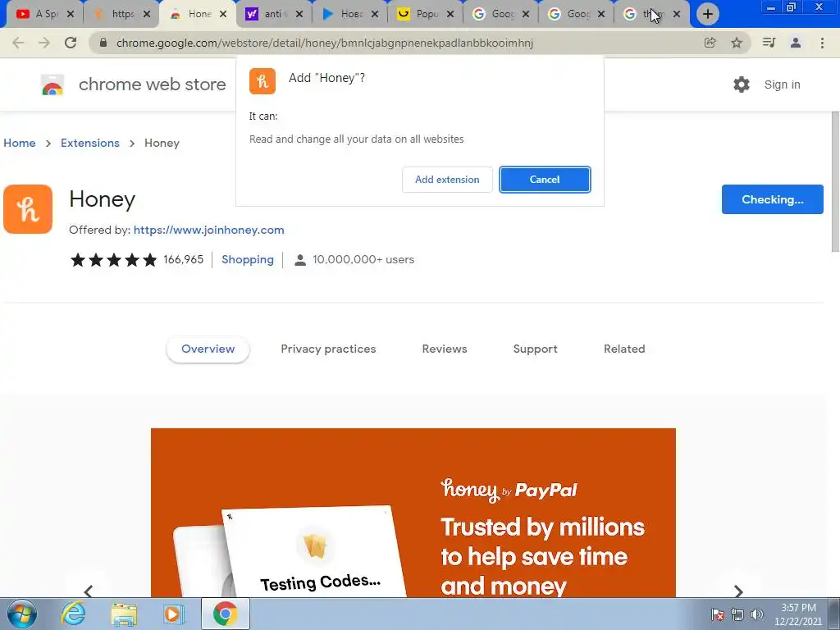
Task: Open Chrome's three-dot menu
Action: (x=822, y=43)
